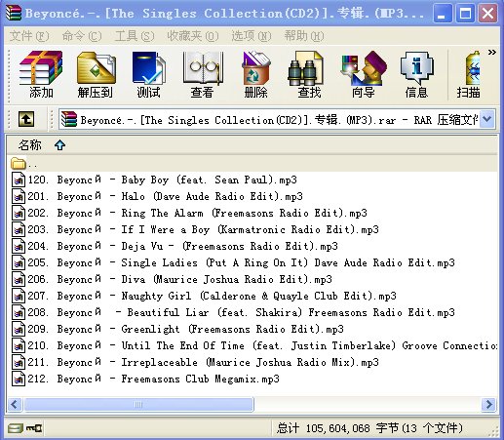504x440 pixels.
Task: Click status bar total 105,604,068 字节 text
Action: [369, 428]
